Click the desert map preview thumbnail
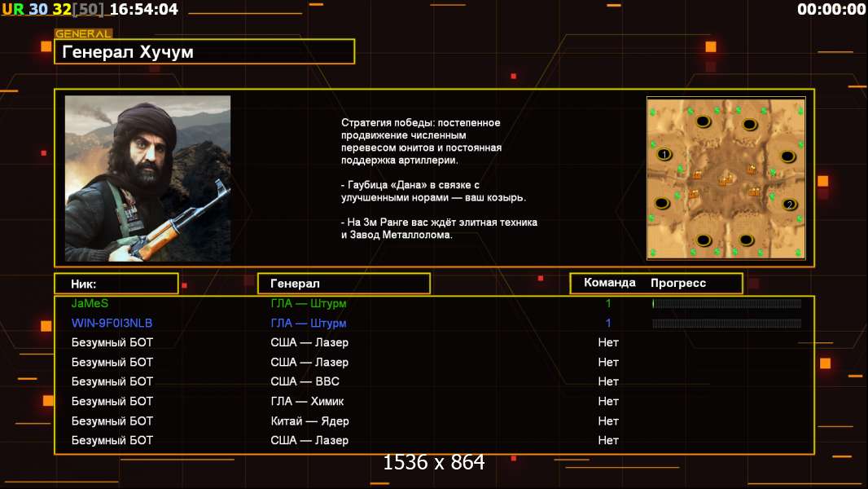 (x=726, y=178)
